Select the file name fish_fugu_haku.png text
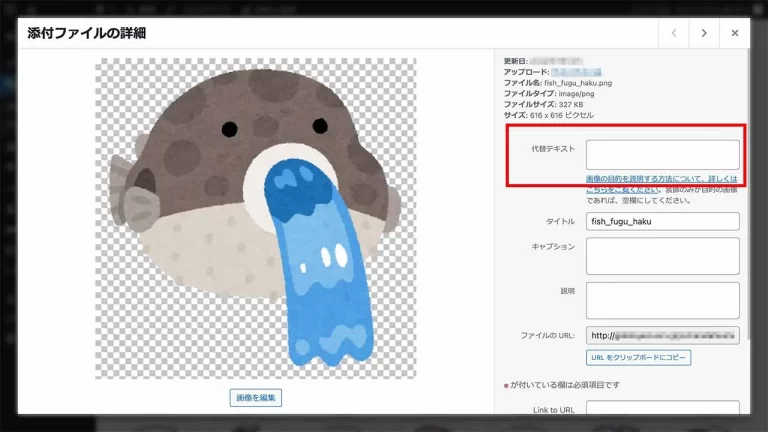Screen dimensions: 768x432 [x=578, y=83]
